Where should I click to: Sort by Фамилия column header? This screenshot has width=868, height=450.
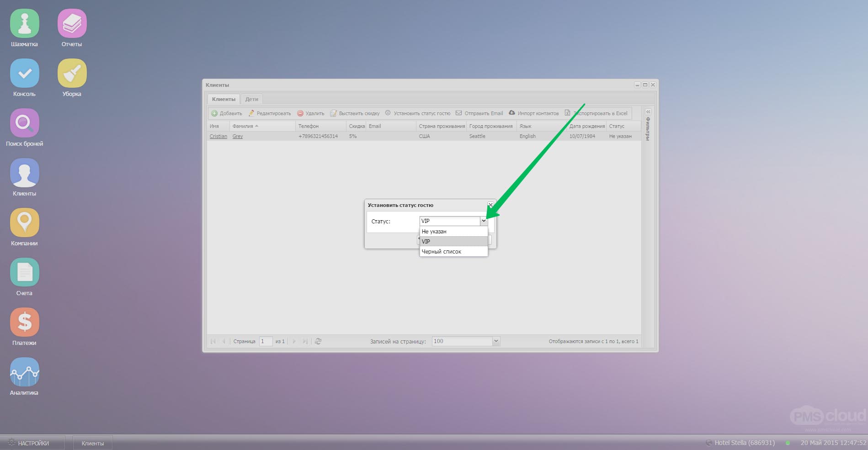pos(262,126)
